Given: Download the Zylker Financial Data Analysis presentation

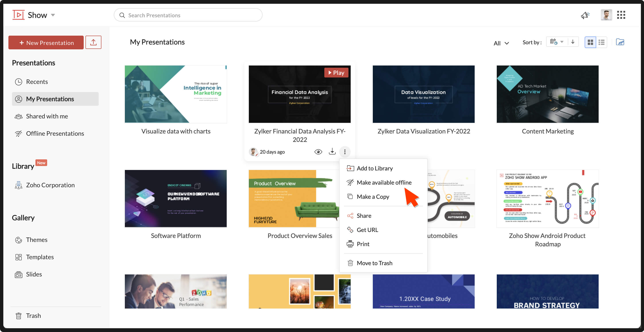Looking at the screenshot, I should tap(332, 151).
